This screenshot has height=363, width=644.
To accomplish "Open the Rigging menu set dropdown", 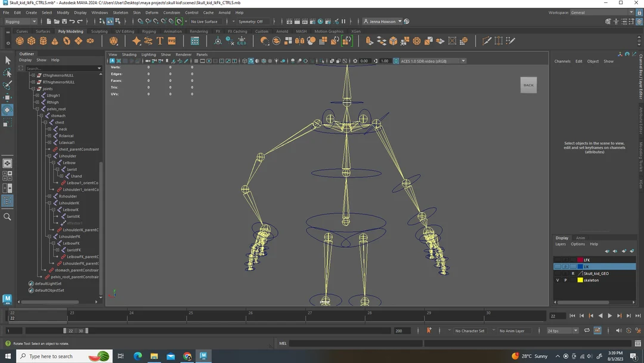I will point(21,21).
